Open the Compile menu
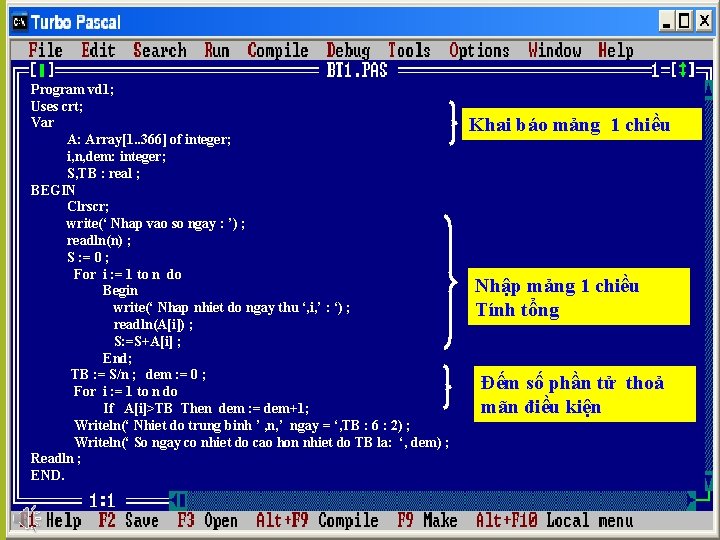The height and width of the screenshot is (540, 720). point(278,50)
